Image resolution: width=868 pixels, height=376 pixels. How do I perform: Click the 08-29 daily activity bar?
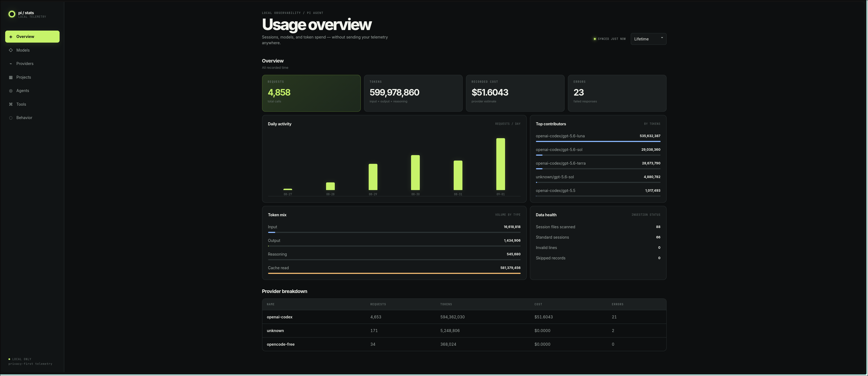(373, 177)
